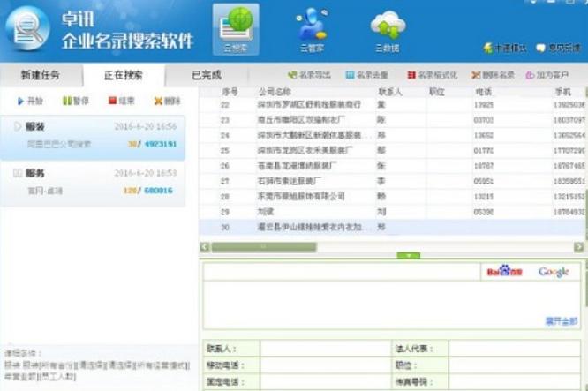Focus the search box beside Baidu logo
Viewport: 588px width, 391px height.
342,272
